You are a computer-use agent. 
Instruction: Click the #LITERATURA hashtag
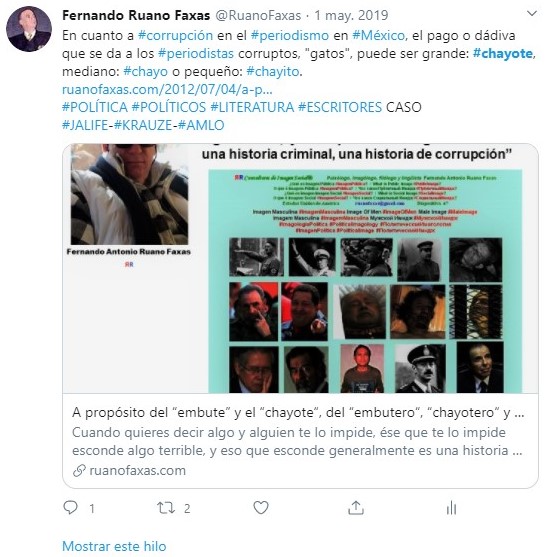(x=252, y=107)
